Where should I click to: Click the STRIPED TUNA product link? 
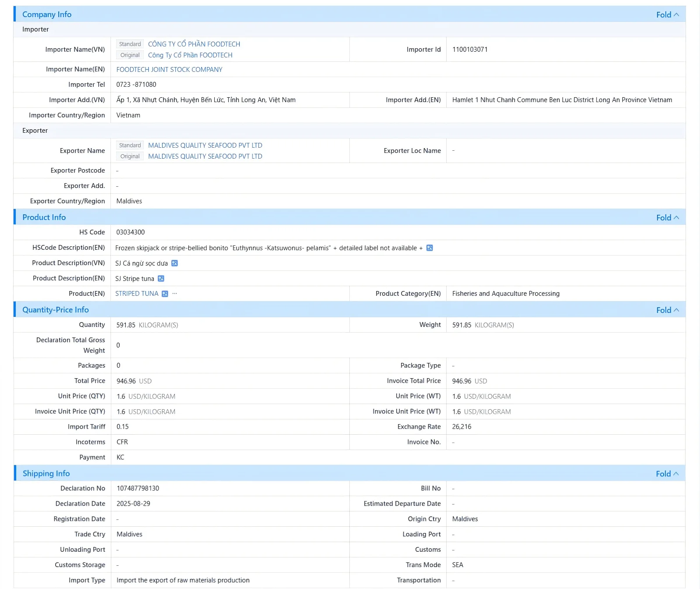point(137,294)
